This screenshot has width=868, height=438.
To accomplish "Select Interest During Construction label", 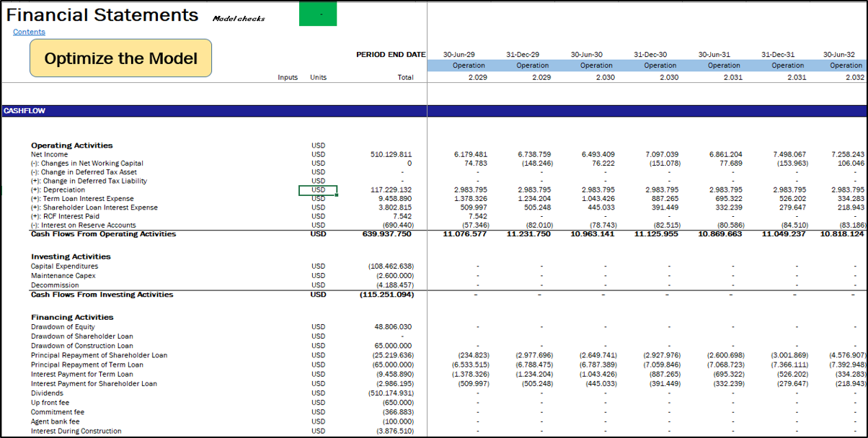I will click(x=76, y=431).
